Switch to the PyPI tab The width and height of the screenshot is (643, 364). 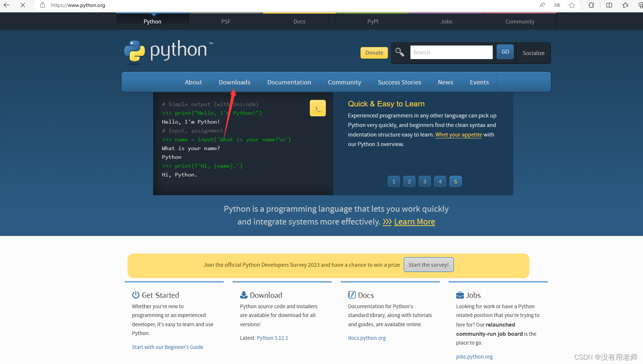(373, 21)
